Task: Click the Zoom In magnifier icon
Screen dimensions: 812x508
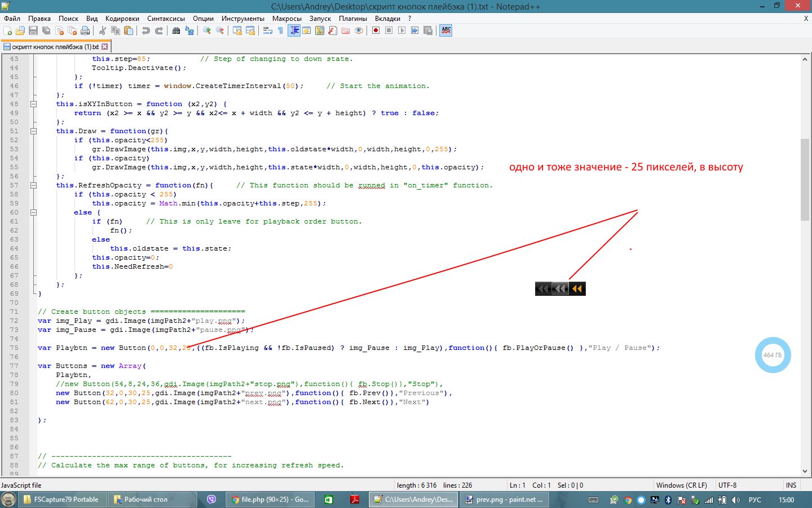Action: click(x=207, y=30)
